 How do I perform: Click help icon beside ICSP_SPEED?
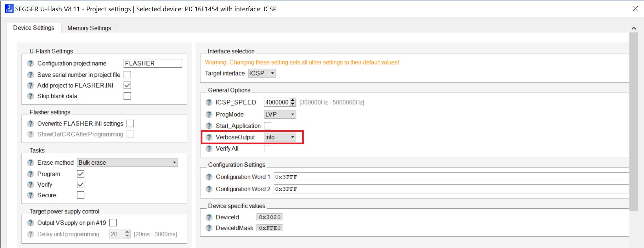click(209, 102)
